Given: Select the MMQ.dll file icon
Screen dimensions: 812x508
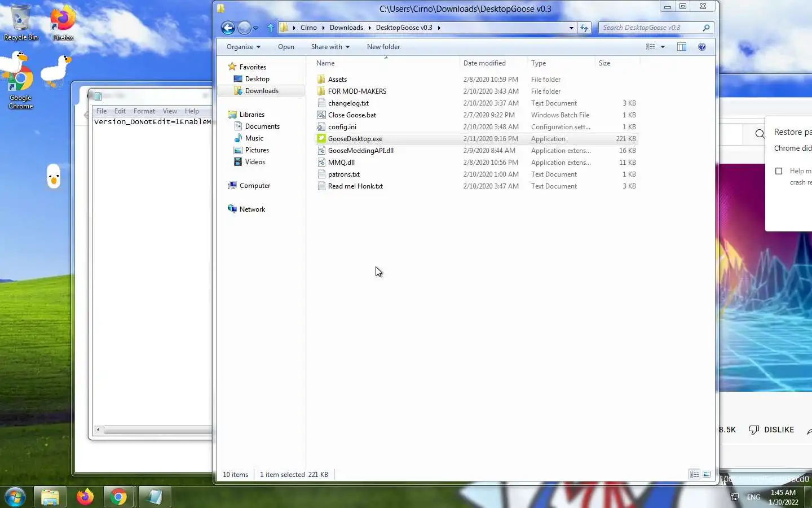Looking at the screenshot, I should (x=321, y=163).
